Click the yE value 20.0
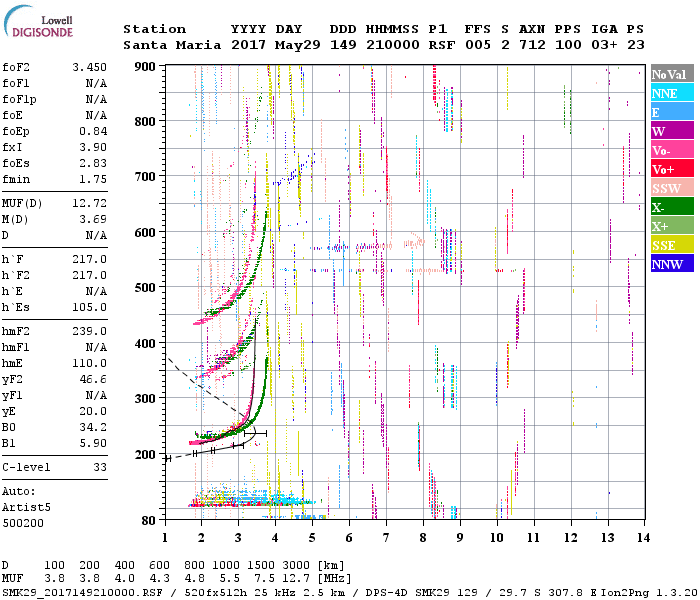The image size is (700, 600). point(93,412)
